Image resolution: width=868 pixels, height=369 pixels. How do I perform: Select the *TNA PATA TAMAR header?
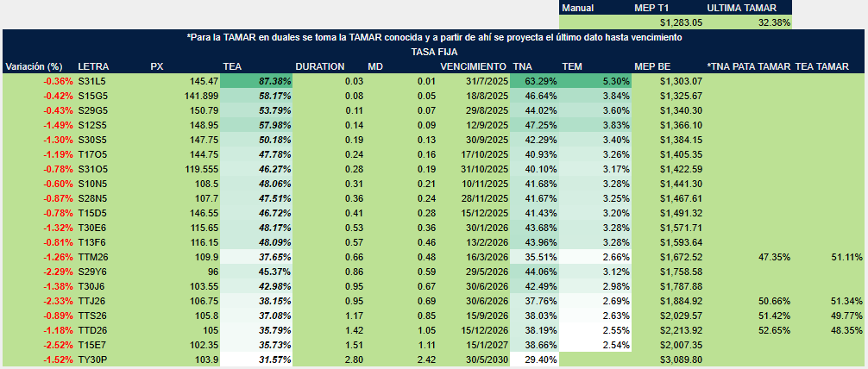point(748,67)
